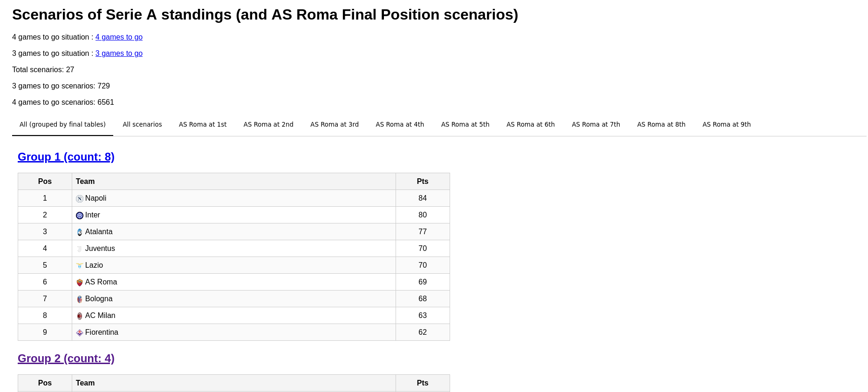Image resolution: width=868 pixels, height=392 pixels.
Task: Click the Fiorentina club crest icon
Action: coord(80,333)
